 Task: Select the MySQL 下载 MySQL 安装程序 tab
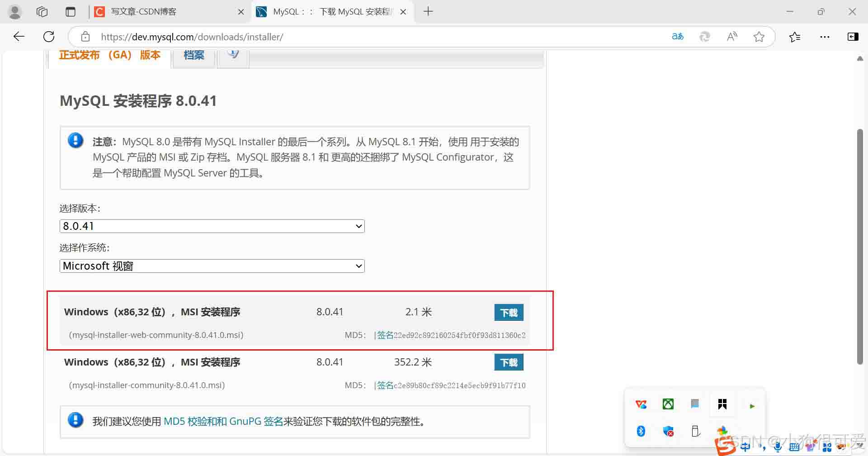click(331, 12)
